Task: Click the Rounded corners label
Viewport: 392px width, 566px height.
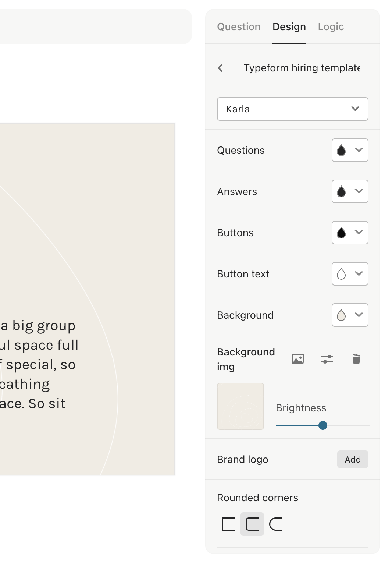Action: (257, 498)
